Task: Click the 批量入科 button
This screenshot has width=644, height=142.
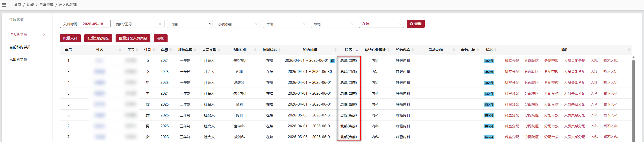Action: 70,38
